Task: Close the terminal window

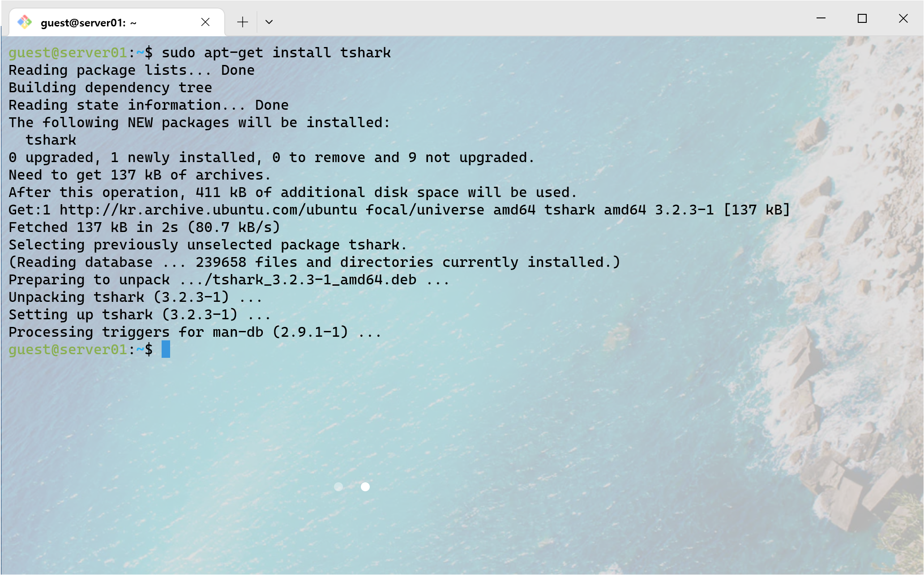Action: (903, 18)
